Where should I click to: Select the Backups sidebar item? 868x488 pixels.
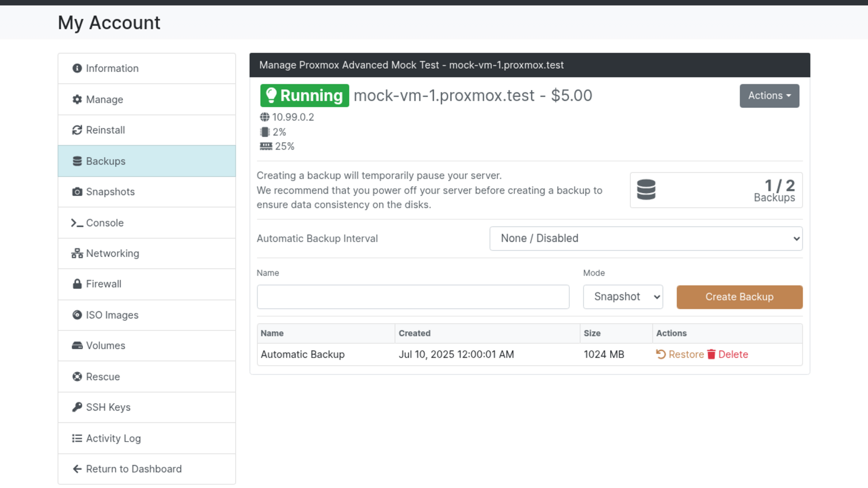(146, 161)
